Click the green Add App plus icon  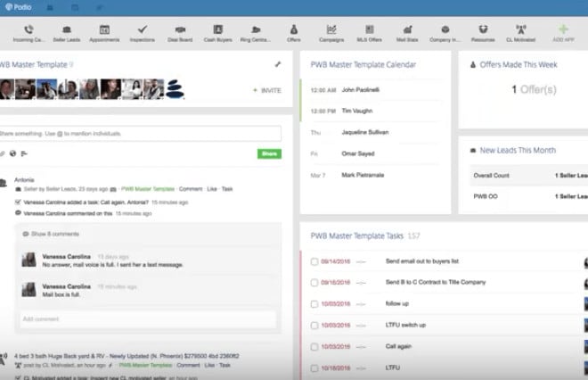(x=563, y=29)
